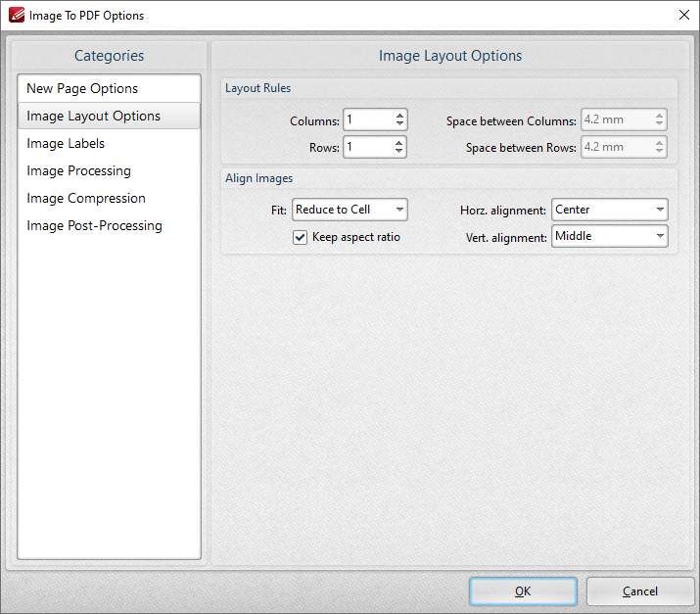Click inside the Columns number field
700x614 pixels.
(x=369, y=119)
